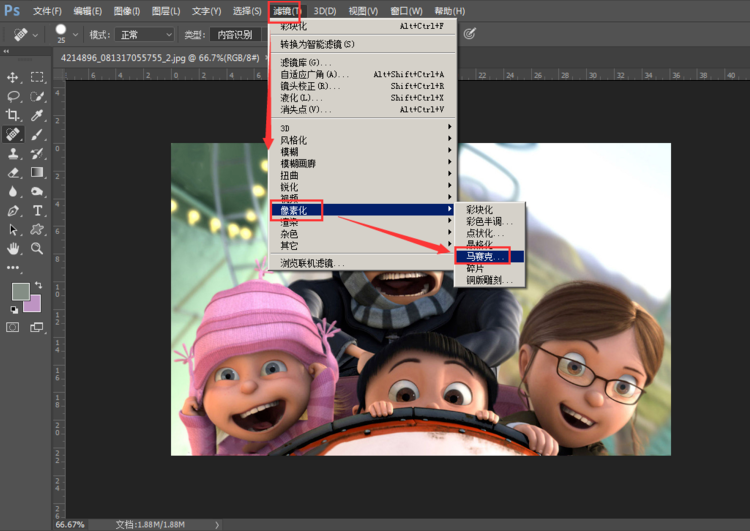Open 液化(L) liquify filter
The height and width of the screenshot is (531, 750).
pos(362,98)
